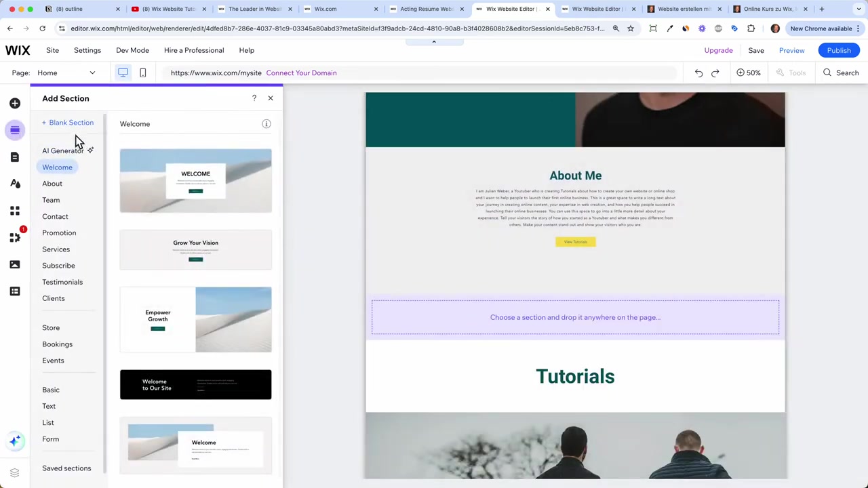Click the Redo arrow icon
This screenshot has width=868, height=488.
click(x=715, y=73)
